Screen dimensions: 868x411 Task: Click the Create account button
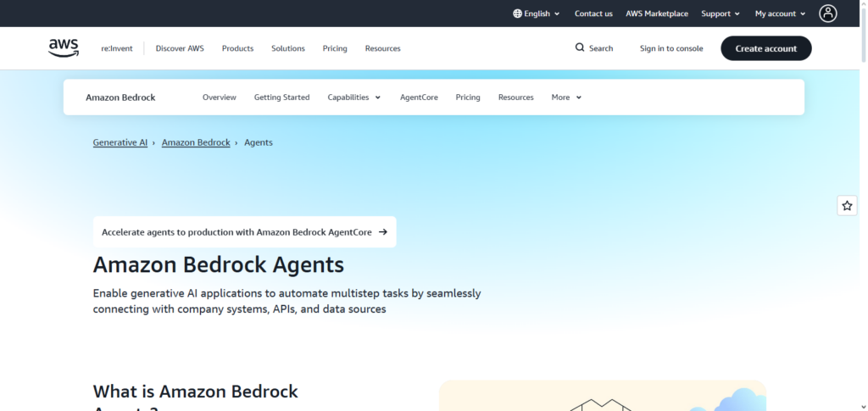[766, 48]
